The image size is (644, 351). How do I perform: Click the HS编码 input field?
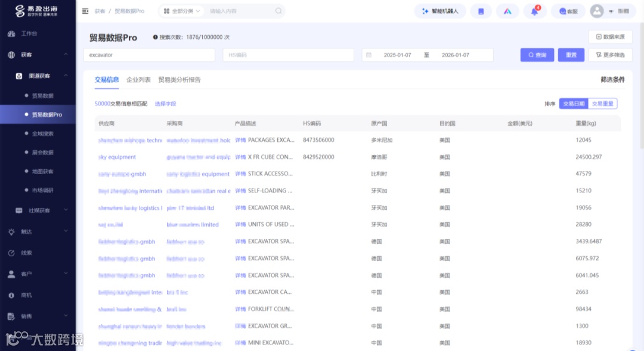(289, 55)
